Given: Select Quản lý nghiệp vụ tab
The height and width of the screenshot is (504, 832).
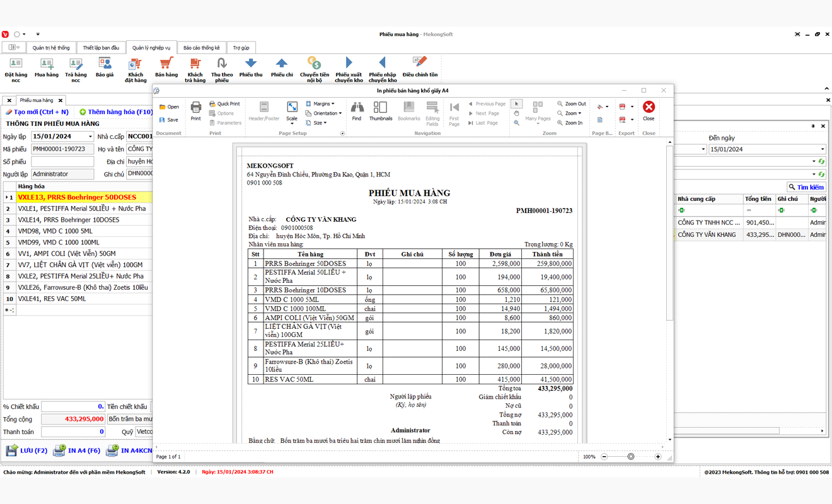Looking at the screenshot, I should coord(151,48).
